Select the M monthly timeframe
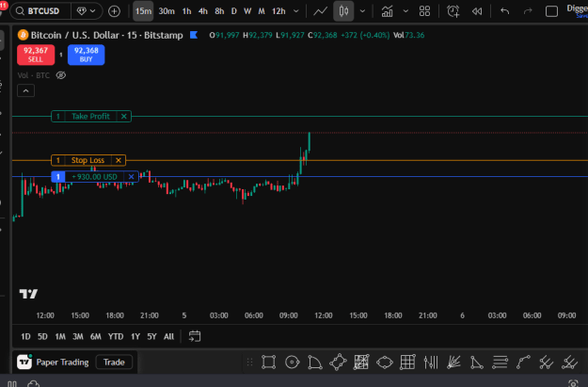 [x=262, y=11]
